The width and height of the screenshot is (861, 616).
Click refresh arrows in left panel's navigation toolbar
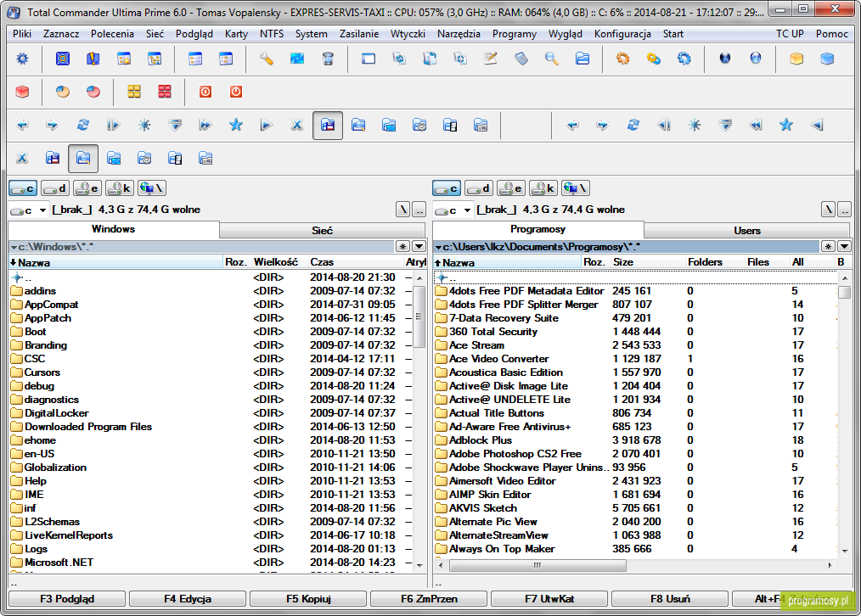(83, 125)
